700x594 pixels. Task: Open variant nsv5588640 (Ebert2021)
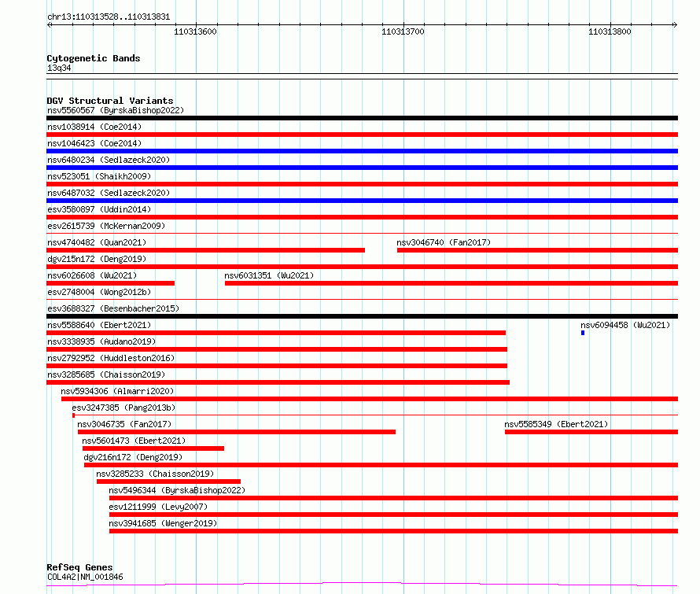(99, 325)
